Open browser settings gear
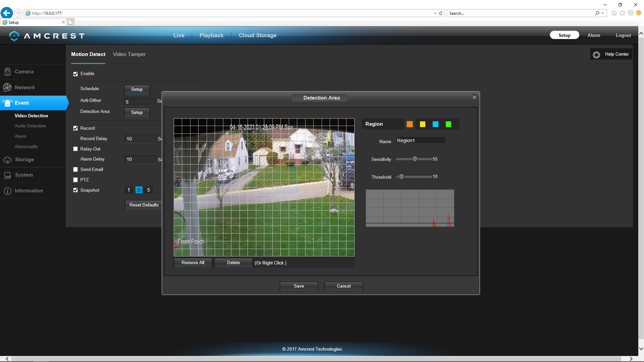Viewport: 644px width, 362px height. tap(631, 13)
